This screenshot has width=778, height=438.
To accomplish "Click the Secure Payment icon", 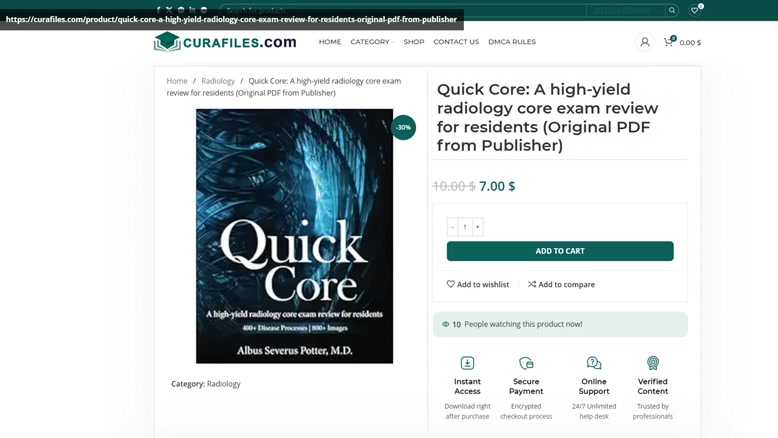I will pos(526,363).
